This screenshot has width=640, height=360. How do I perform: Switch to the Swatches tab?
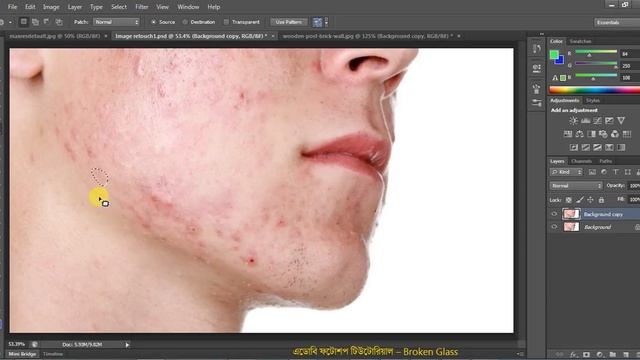pos(580,41)
